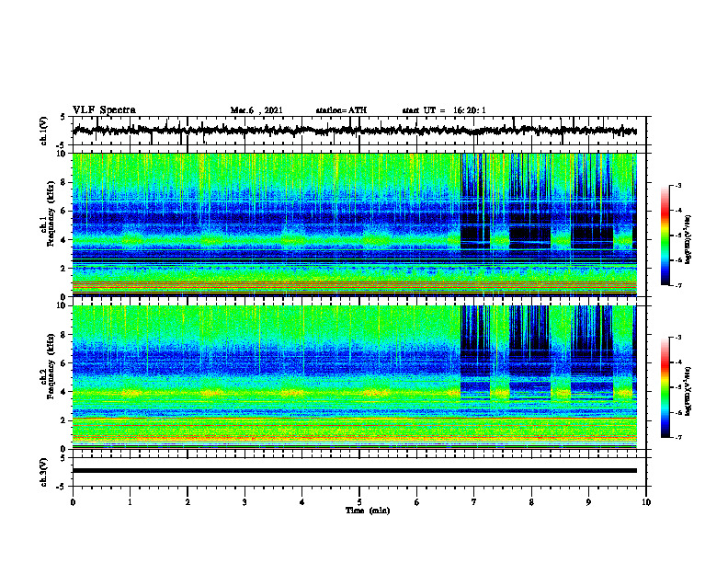Click time axis tick label "4"
This screenshot has height=563, width=728.
tap(302, 502)
